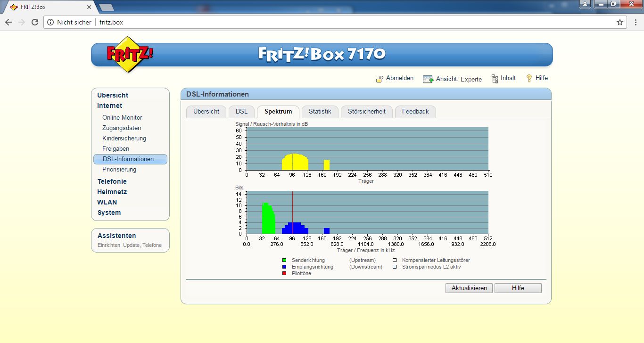Screen dimensions: 644x343
Task: Click 'Signal / Rausch-Verhältnis in dB' label
Action: click(272, 124)
